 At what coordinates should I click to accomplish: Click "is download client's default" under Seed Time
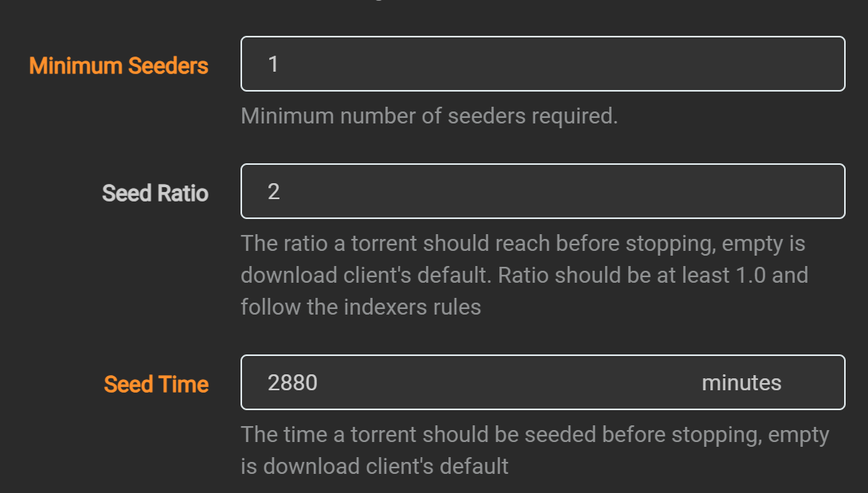pyautogui.click(x=374, y=466)
